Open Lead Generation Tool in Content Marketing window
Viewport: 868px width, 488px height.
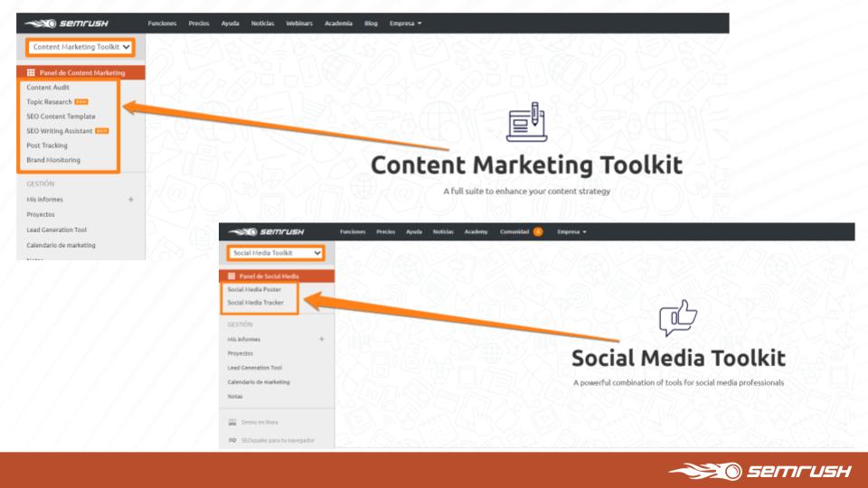(x=56, y=230)
